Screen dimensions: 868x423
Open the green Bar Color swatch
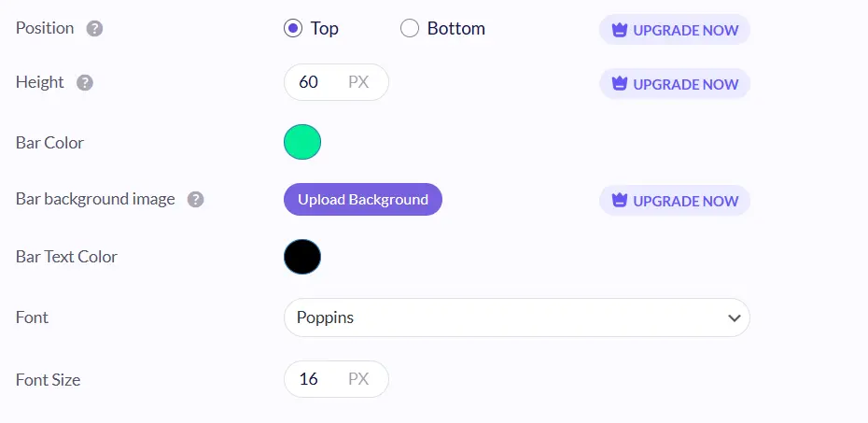click(x=302, y=142)
